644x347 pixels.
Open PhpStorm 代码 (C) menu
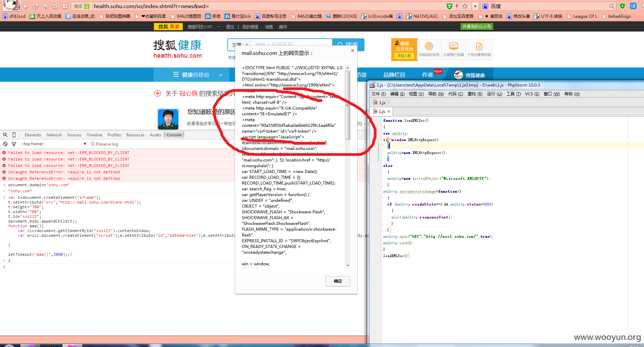(455, 94)
